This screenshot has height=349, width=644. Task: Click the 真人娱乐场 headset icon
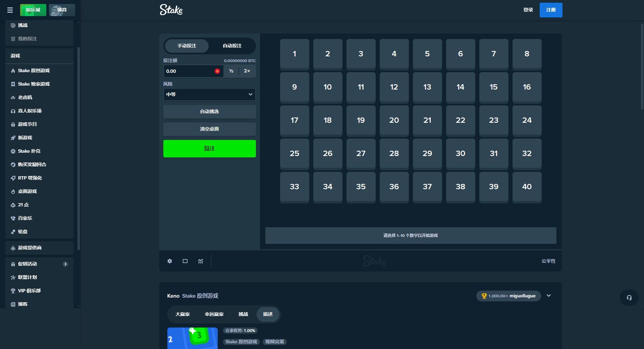tap(13, 111)
